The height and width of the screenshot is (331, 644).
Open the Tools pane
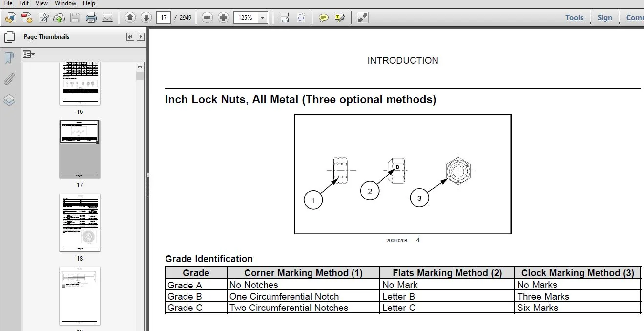click(574, 18)
